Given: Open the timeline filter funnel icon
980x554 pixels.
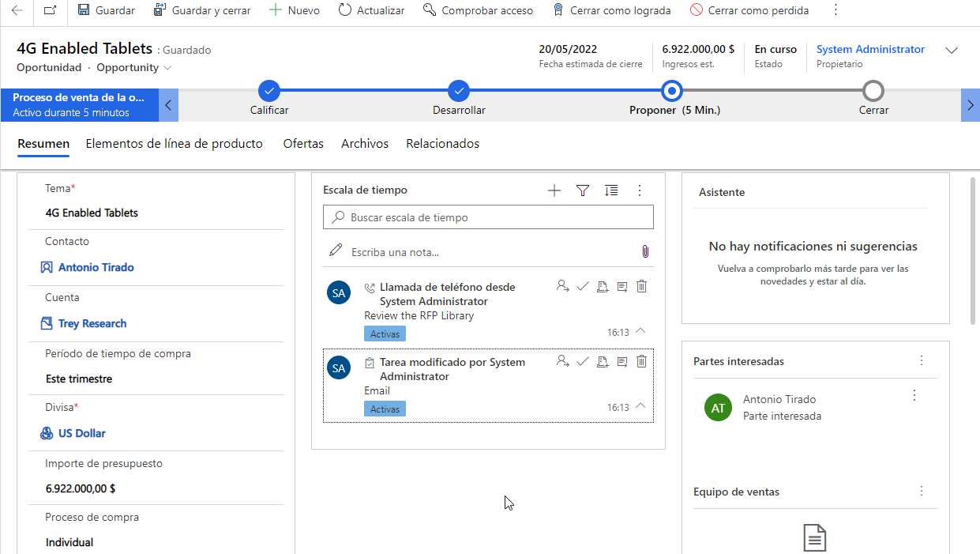Looking at the screenshot, I should (x=583, y=190).
